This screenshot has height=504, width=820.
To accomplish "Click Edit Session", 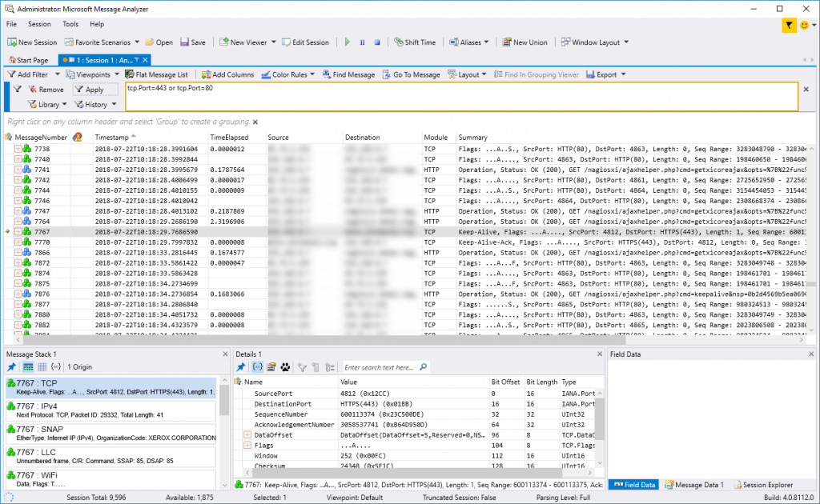I will tap(305, 42).
